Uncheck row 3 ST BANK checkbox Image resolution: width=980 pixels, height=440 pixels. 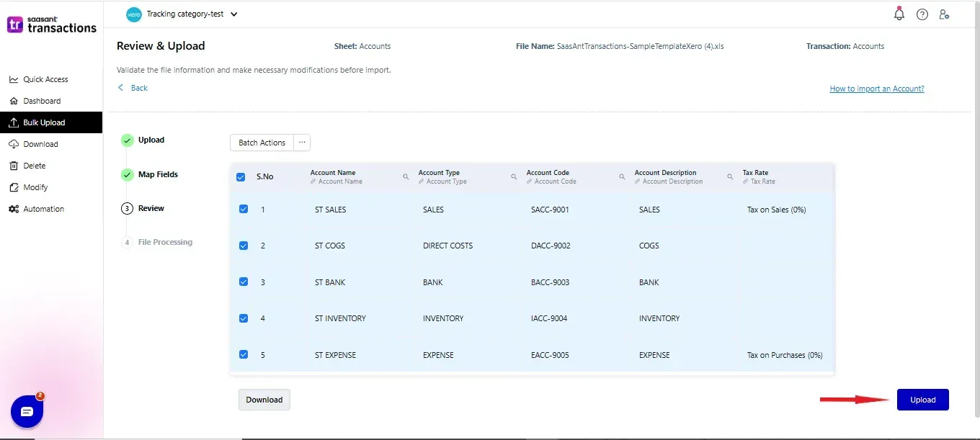pyautogui.click(x=244, y=282)
